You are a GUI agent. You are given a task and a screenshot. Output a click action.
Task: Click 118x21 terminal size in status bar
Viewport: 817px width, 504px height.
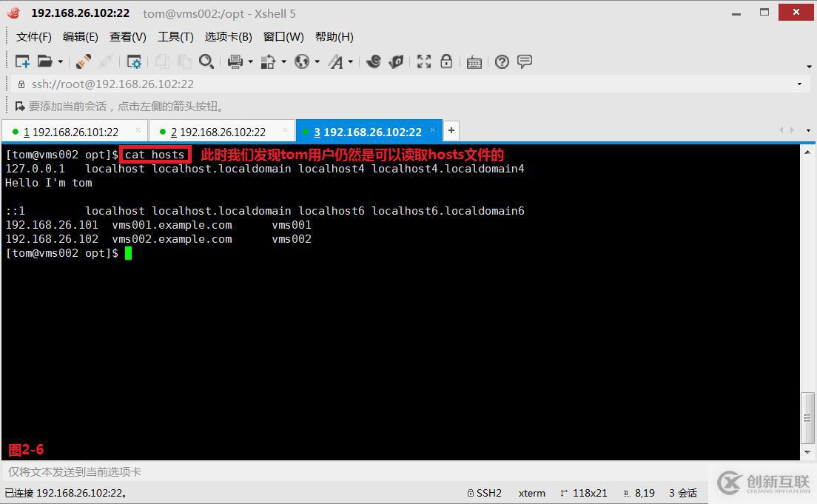point(584,493)
